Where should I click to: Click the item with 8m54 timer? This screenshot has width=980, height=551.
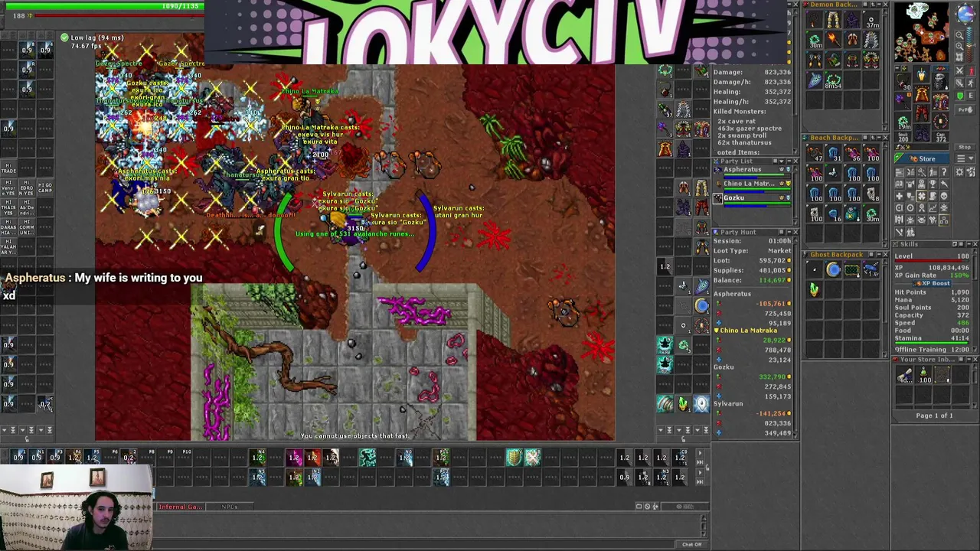[x=833, y=80]
